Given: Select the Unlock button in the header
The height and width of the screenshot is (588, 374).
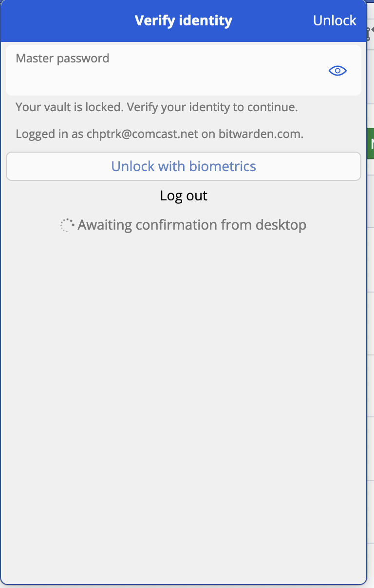Looking at the screenshot, I should click(335, 20).
